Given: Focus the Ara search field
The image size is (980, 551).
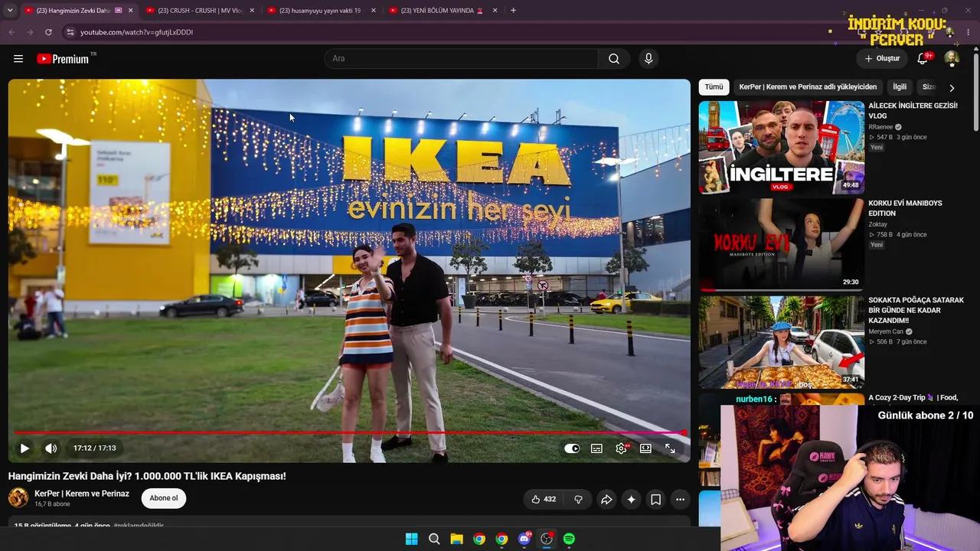Looking at the screenshot, I should [x=461, y=59].
